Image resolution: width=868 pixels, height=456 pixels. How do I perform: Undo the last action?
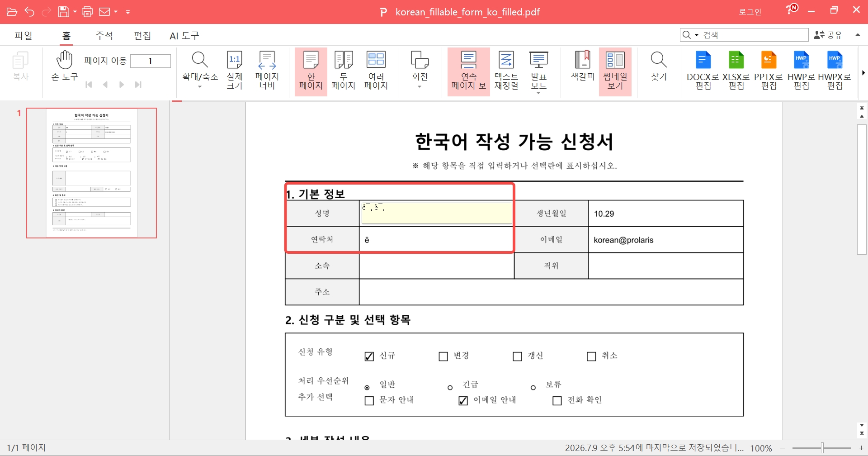29,12
